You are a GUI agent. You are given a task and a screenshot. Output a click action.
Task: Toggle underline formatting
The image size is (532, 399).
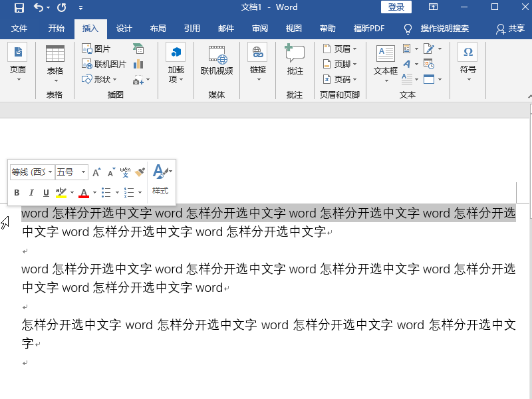46,193
